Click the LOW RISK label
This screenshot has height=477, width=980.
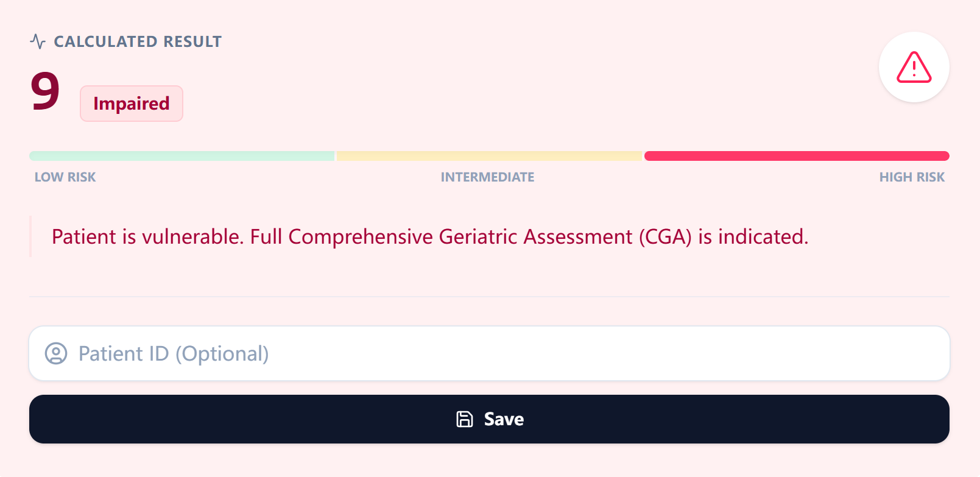click(65, 177)
